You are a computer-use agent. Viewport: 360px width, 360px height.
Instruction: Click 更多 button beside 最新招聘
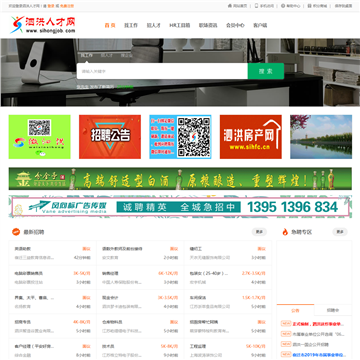point(259,232)
